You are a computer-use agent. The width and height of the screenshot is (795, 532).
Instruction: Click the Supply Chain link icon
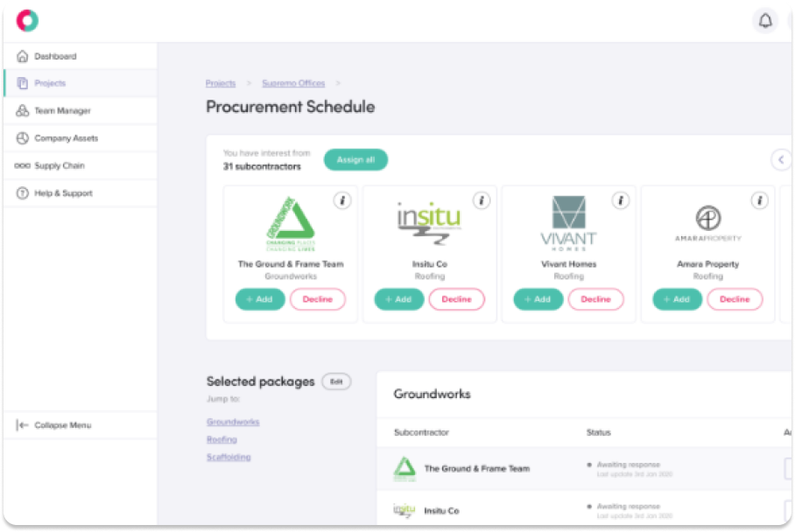click(22, 165)
